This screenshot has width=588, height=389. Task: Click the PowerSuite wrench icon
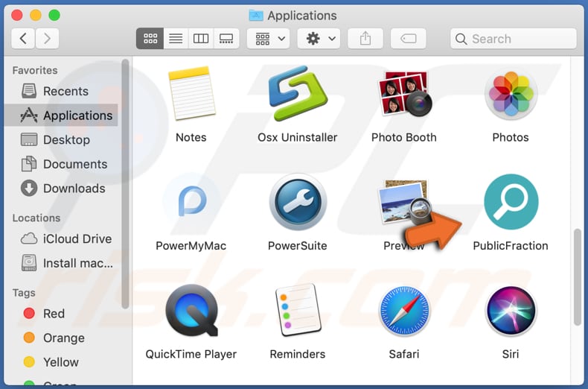point(298,202)
